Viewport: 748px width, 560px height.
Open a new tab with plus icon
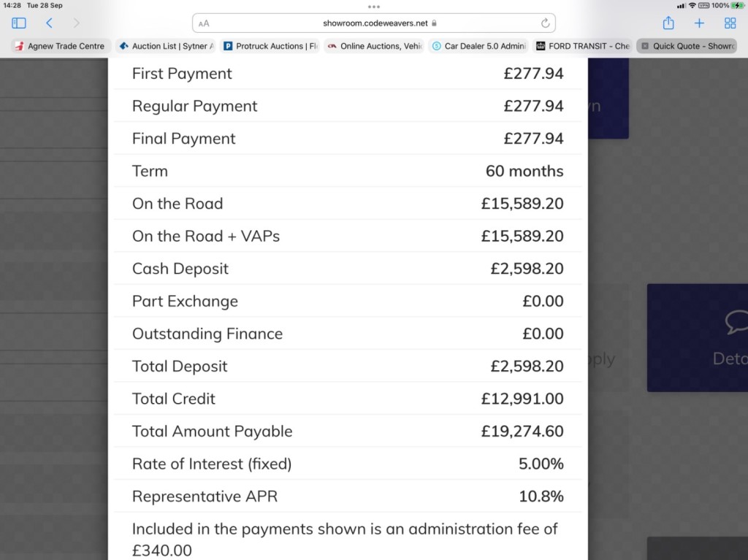point(699,23)
